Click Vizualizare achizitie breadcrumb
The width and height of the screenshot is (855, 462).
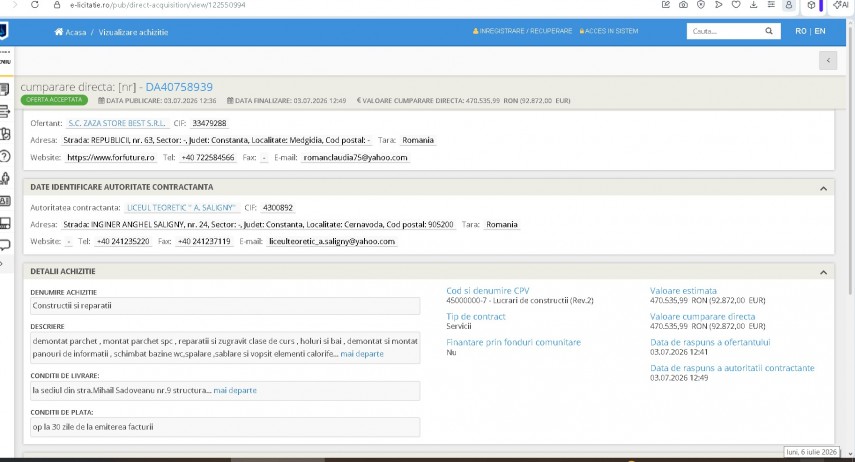(x=134, y=32)
